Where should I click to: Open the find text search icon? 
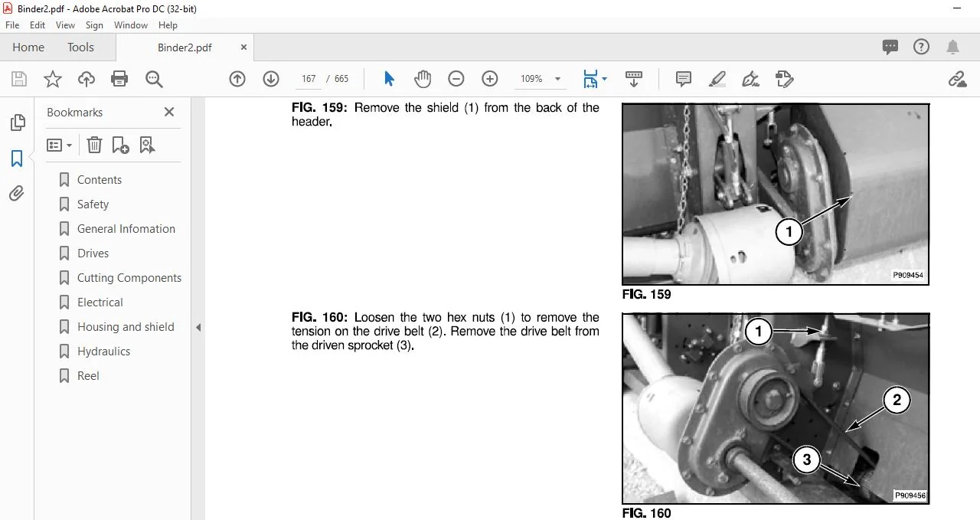coord(154,79)
